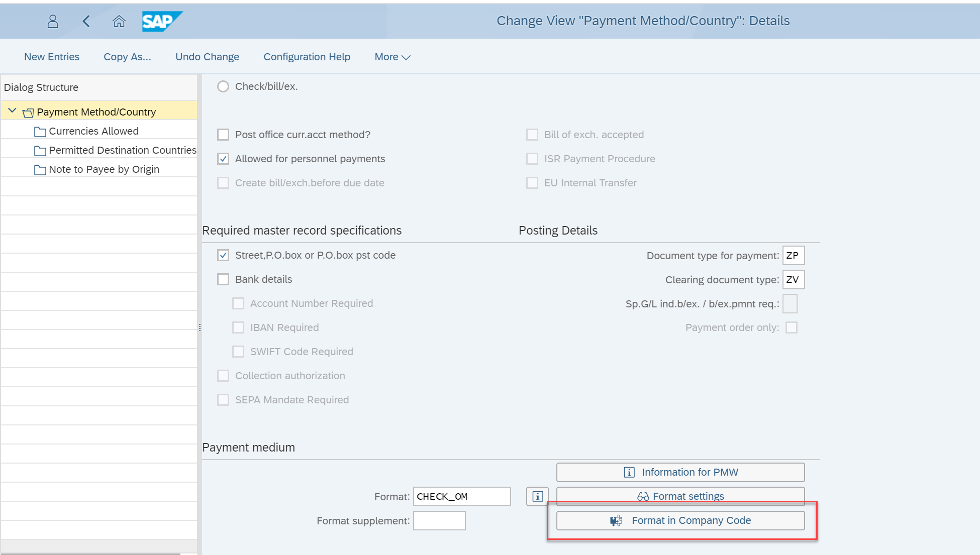The height and width of the screenshot is (555, 980).
Task: Click the info icon beside Format field
Action: [537, 496]
